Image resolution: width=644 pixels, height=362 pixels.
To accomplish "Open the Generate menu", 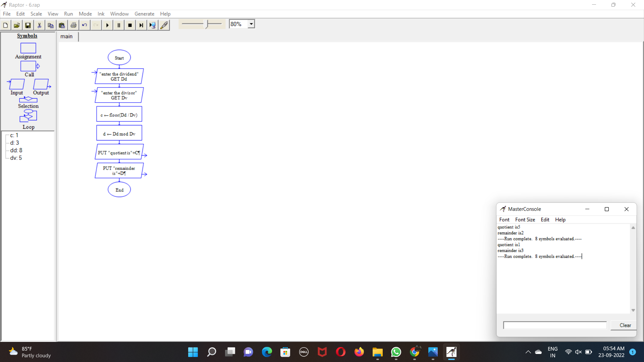I will coord(144,14).
